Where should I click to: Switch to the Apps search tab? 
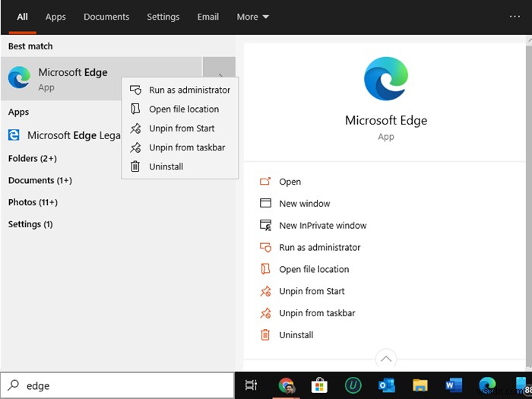point(55,17)
